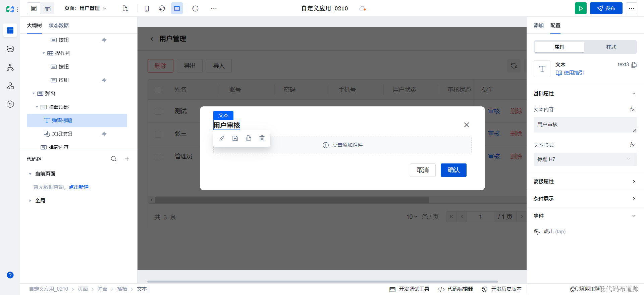Click the 文本内容 input field

[585, 125]
